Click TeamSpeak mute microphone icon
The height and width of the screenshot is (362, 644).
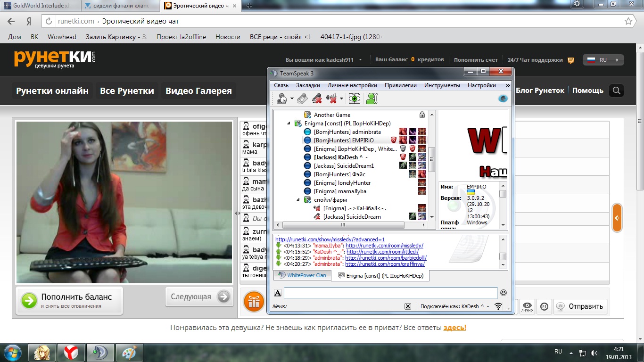[x=317, y=99]
